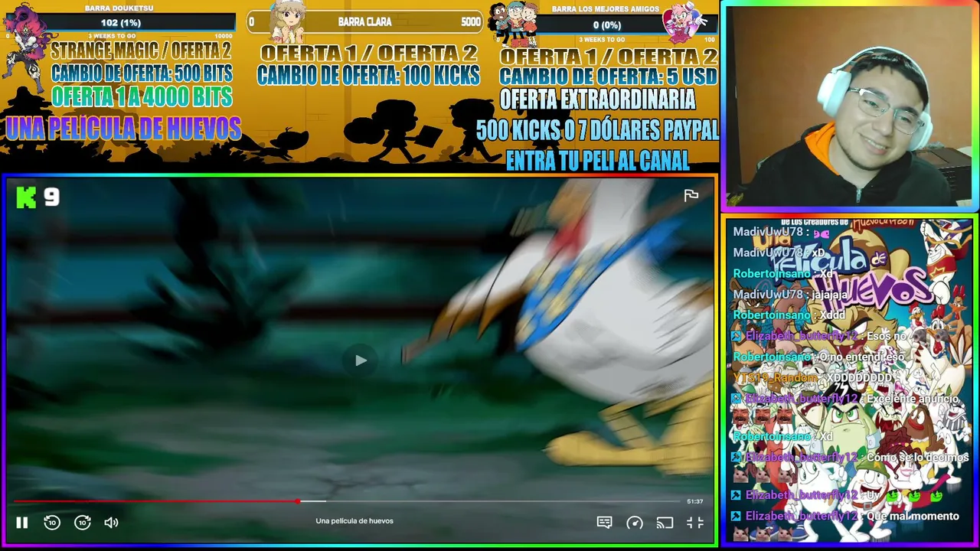
Task: Click the "Una película de huevos" player title
Action: (354, 521)
